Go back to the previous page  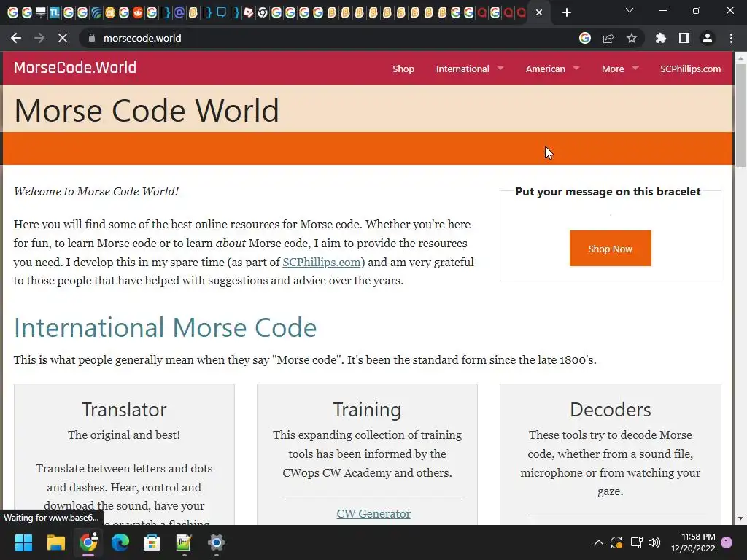pyautogui.click(x=16, y=38)
